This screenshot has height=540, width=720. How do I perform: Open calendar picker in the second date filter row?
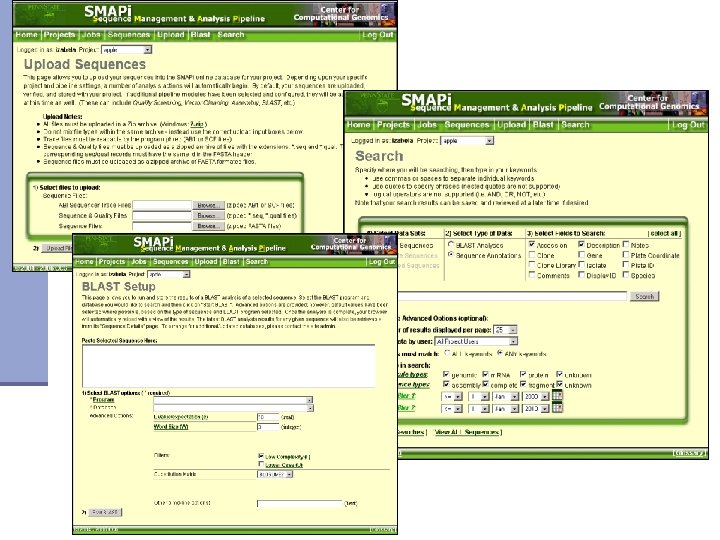[x=557, y=408]
